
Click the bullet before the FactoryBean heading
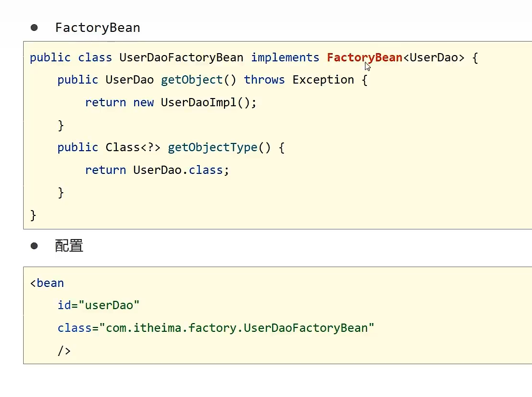(34, 28)
